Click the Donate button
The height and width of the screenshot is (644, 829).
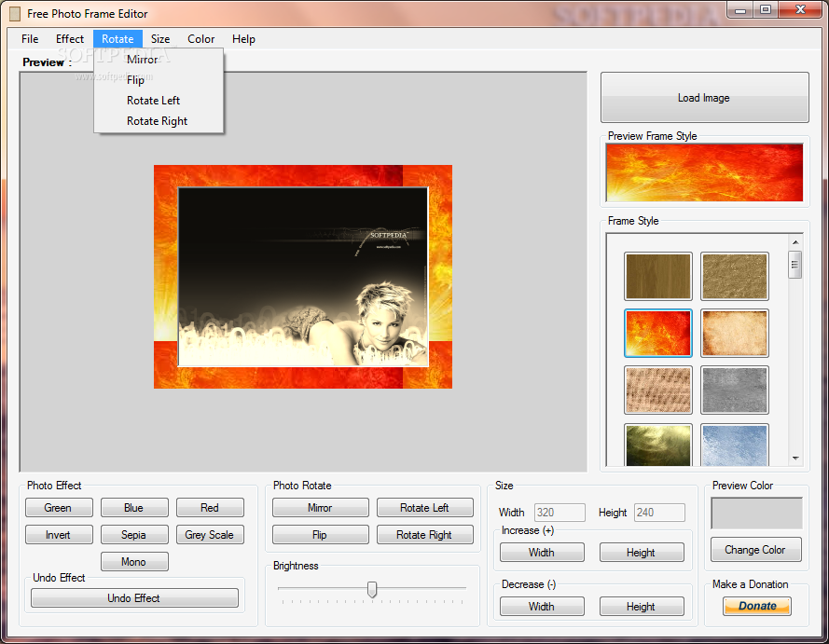click(x=757, y=606)
